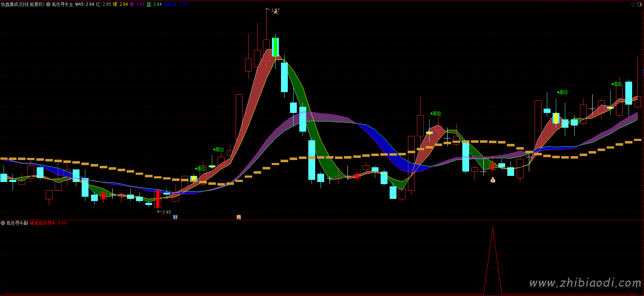Click the money bag icon below candles
Image resolution: width=644 pixels, height=296 pixels.
click(493, 180)
